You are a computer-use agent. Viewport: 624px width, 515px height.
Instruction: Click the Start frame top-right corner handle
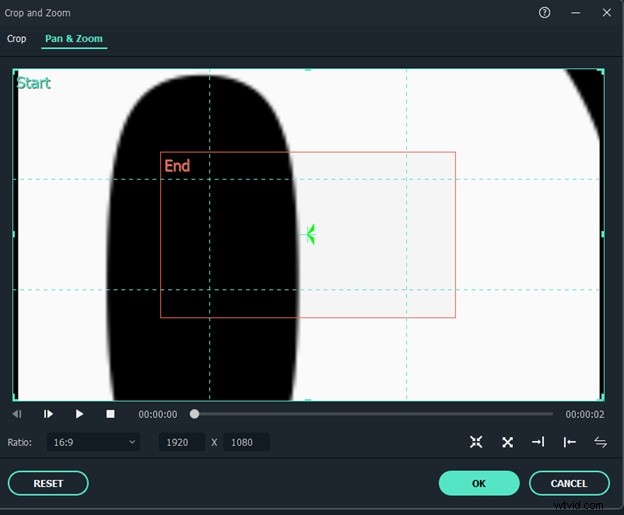pos(602,71)
